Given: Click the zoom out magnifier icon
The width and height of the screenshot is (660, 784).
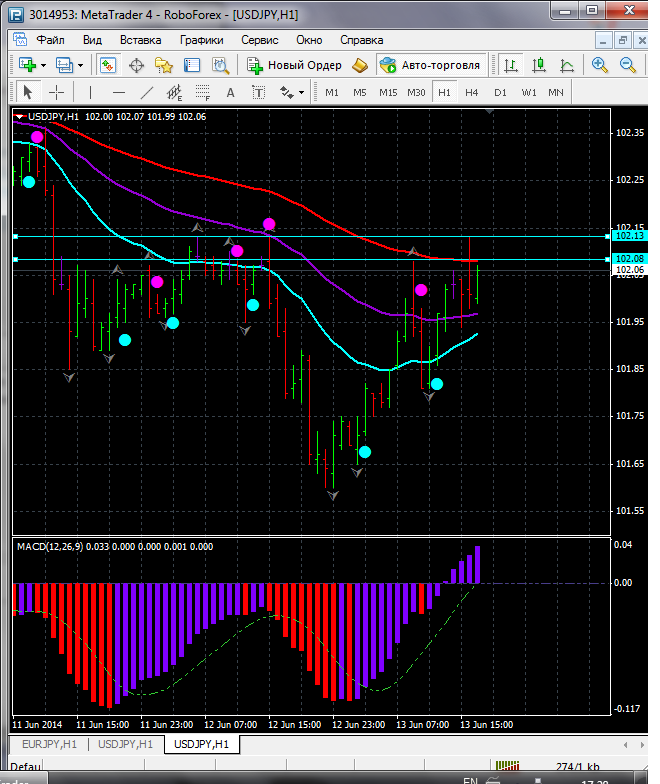Looking at the screenshot, I should click(629, 65).
